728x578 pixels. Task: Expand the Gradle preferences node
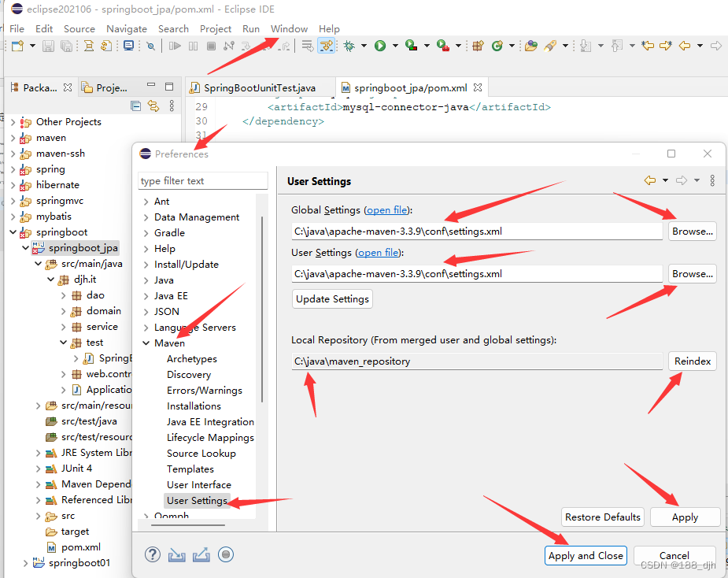pyautogui.click(x=146, y=233)
